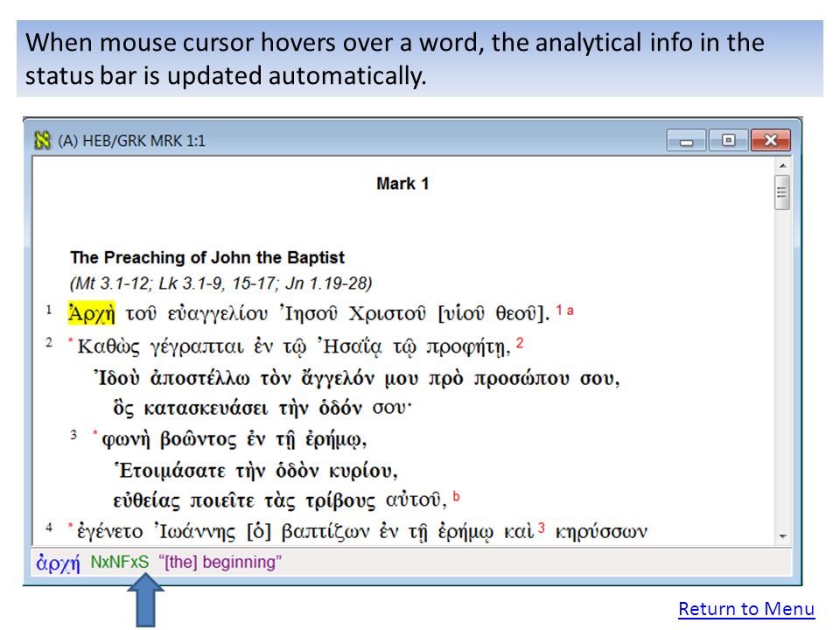Screen dimensions: 840x630
Task: Click the word ἄγγελόν
Action: pyautogui.click(x=338, y=378)
